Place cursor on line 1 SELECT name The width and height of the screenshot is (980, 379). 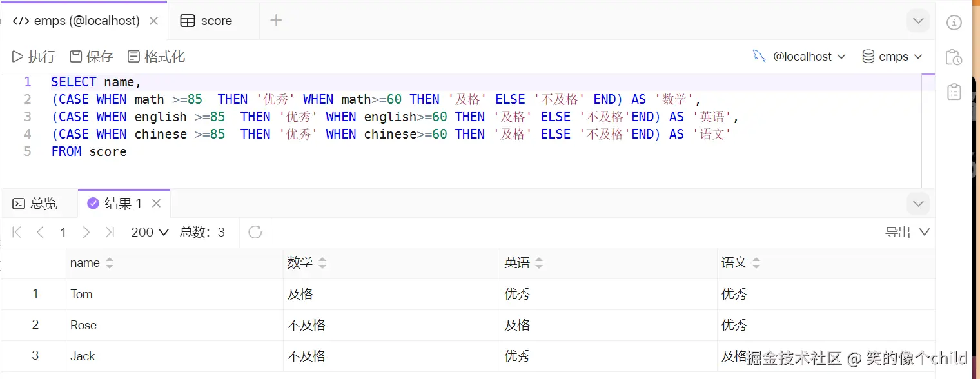coord(96,82)
